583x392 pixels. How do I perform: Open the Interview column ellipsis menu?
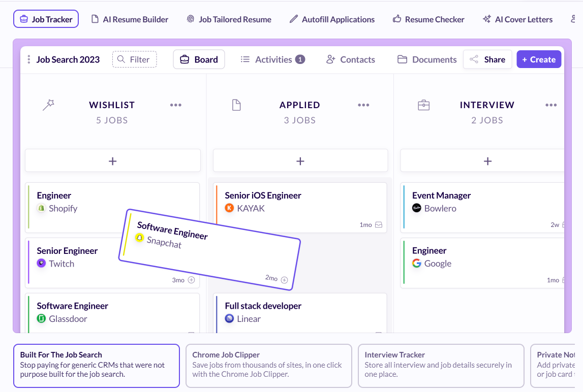click(x=551, y=105)
